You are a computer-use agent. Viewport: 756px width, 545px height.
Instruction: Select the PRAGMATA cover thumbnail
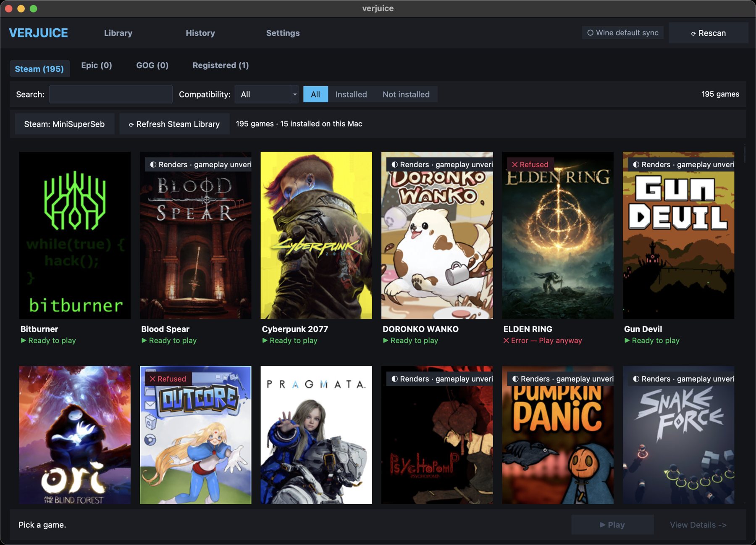coord(316,435)
